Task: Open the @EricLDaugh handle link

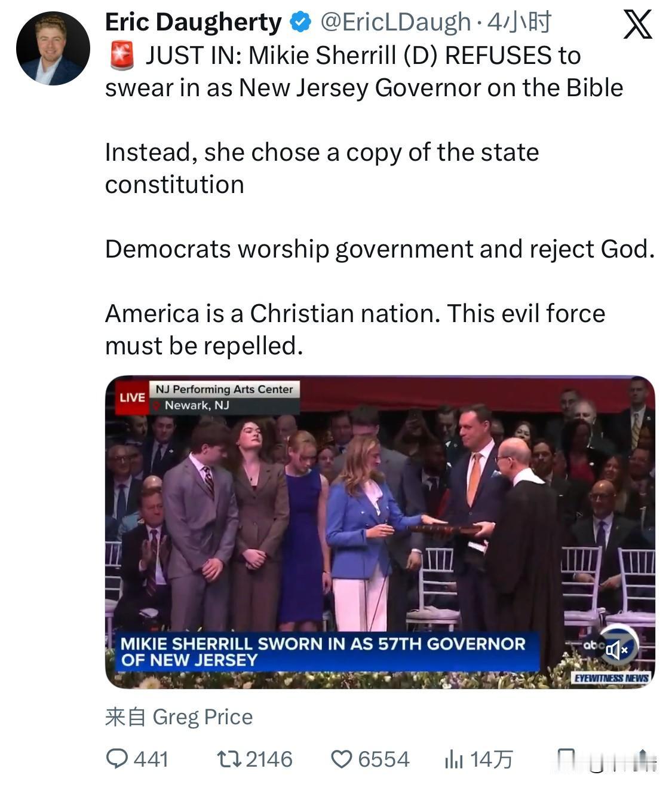Action: [396, 23]
